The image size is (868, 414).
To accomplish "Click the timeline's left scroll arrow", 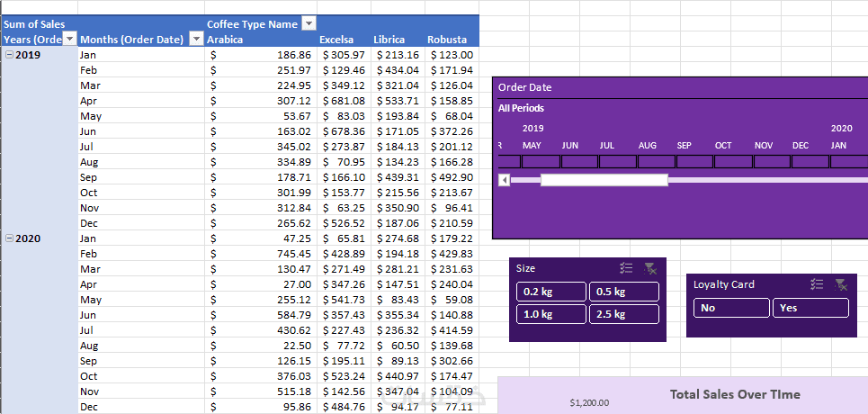I will point(504,180).
